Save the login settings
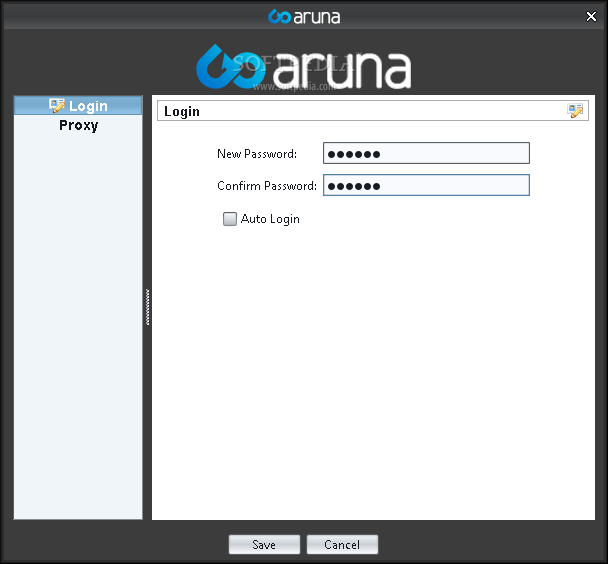The width and height of the screenshot is (608, 564). click(264, 545)
